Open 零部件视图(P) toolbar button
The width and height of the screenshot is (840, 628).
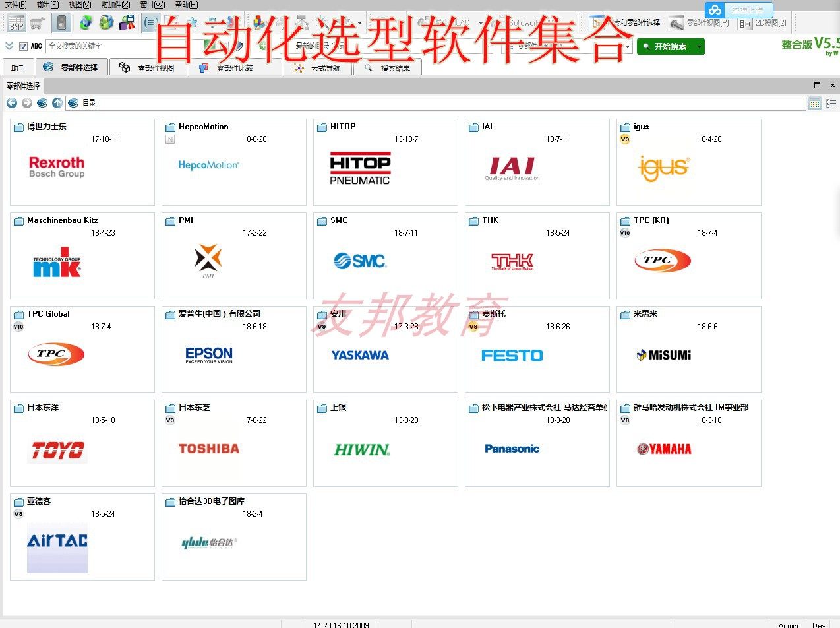tap(699, 23)
